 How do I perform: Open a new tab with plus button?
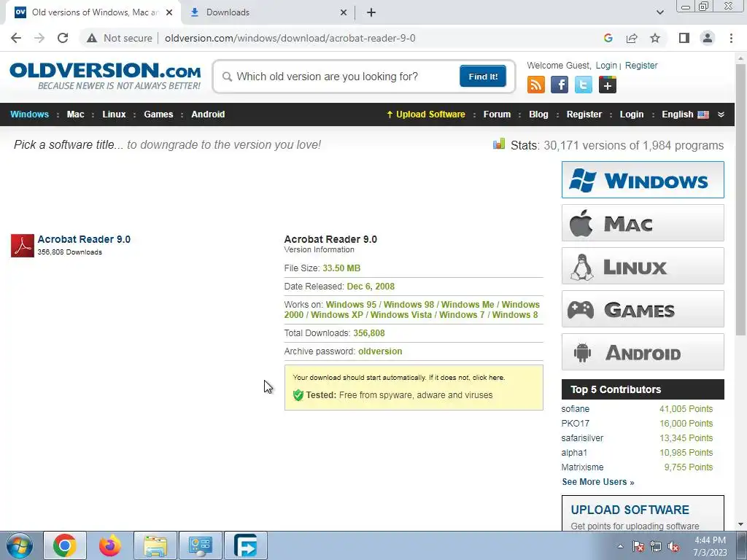coord(371,12)
